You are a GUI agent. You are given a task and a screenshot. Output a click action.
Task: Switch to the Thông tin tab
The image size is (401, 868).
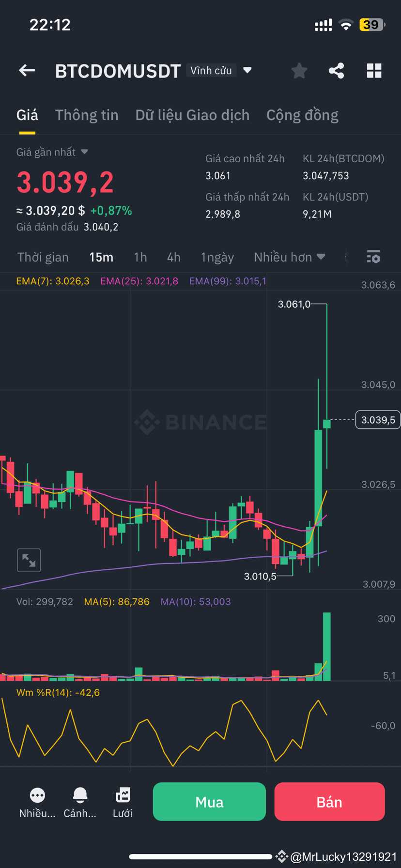[x=87, y=115]
